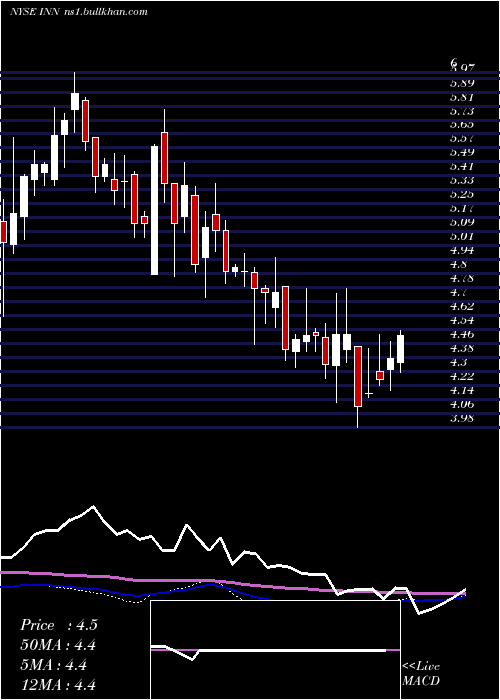Click the 50MA : 4.4 readout
This screenshot has height=700, width=500.
pos(58,645)
